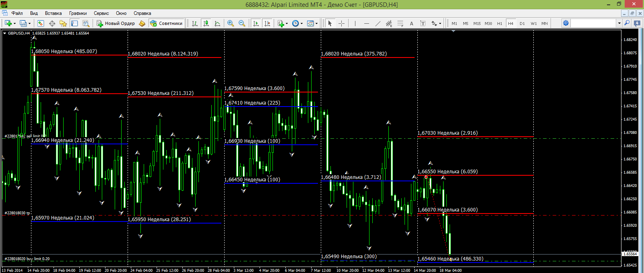Zoom in on the chart
Screen dimensions: 644x273
coord(231,23)
